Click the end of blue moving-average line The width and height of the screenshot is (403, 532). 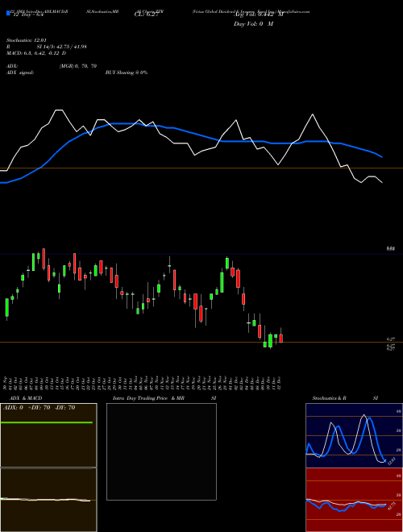[382, 157]
